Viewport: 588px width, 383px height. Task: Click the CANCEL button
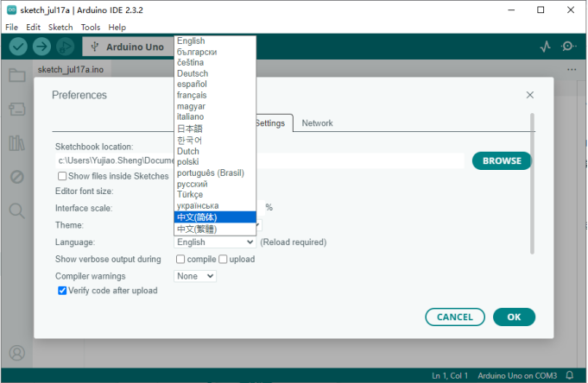(x=455, y=317)
